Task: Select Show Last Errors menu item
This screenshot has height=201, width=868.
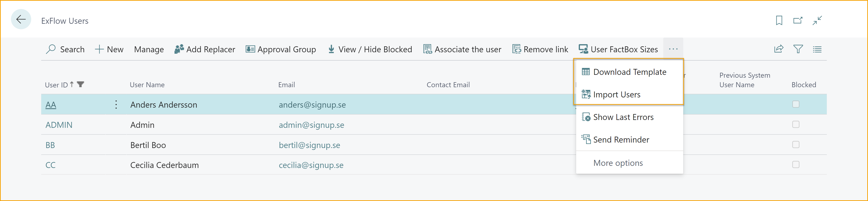Action: tap(629, 117)
